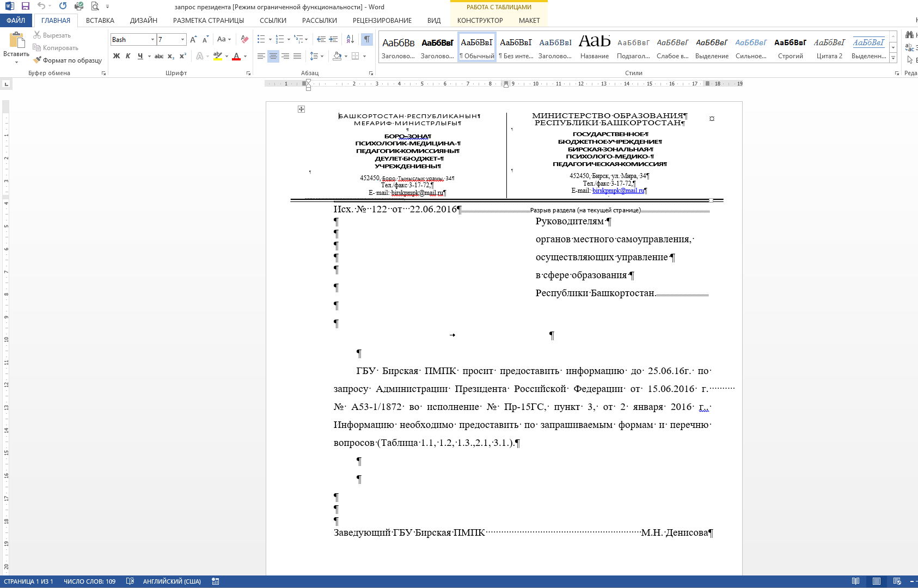Decrease paragraph indent
The image size is (918, 588).
pos(321,40)
